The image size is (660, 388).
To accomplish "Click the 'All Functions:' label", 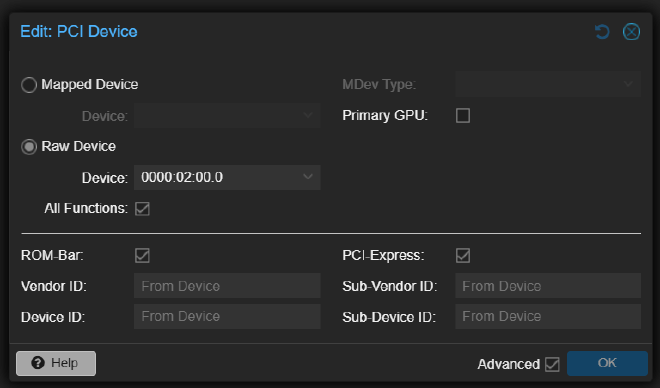I will pyautogui.click(x=86, y=208).
